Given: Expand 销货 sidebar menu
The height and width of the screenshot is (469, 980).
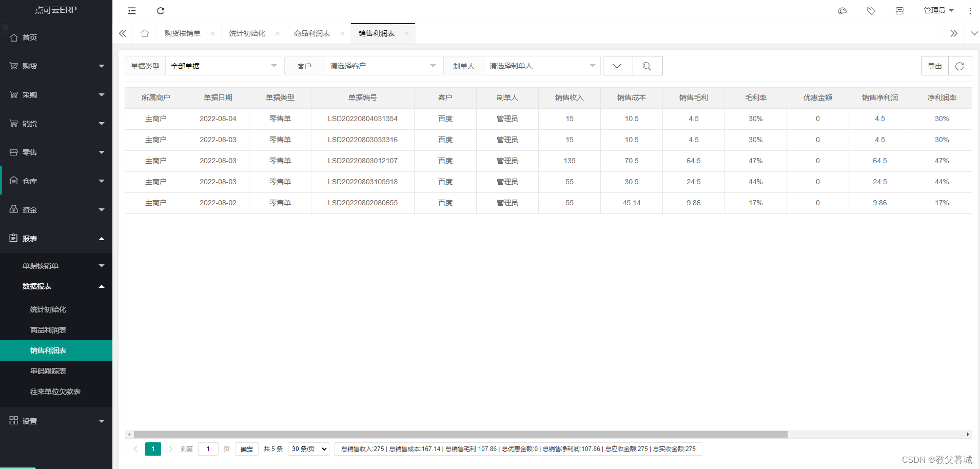Looking at the screenshot, I should click(56, 124).
